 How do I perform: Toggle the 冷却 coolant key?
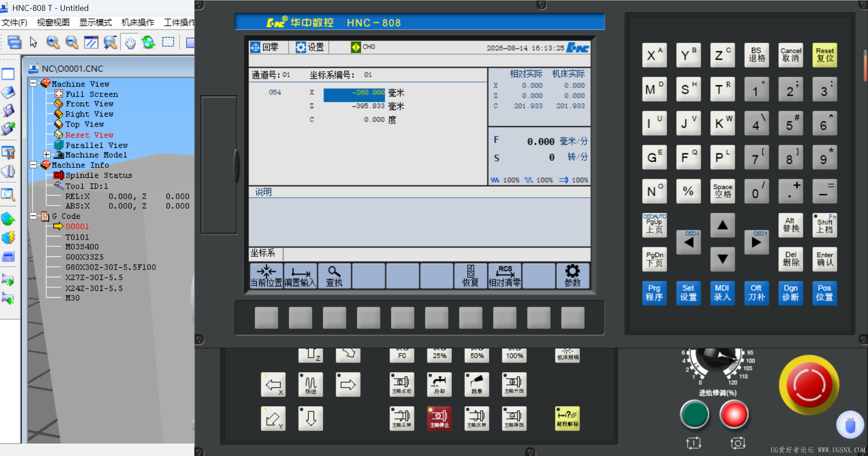point(439,385)
